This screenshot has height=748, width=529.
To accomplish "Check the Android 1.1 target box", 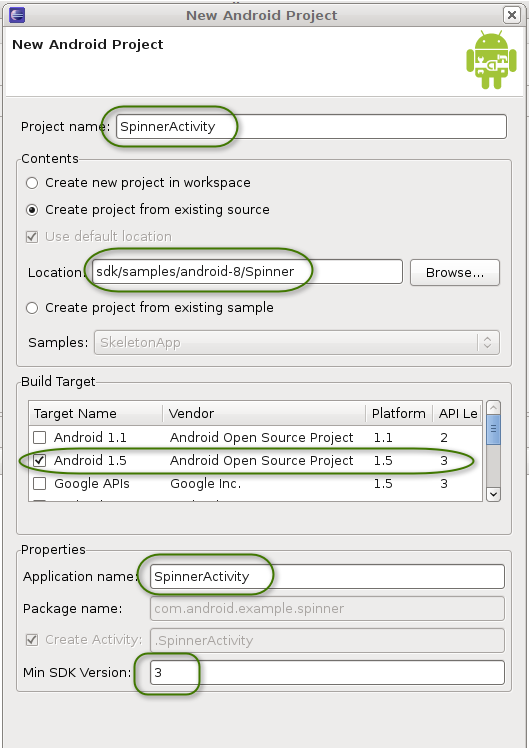I will coord(40,437).
